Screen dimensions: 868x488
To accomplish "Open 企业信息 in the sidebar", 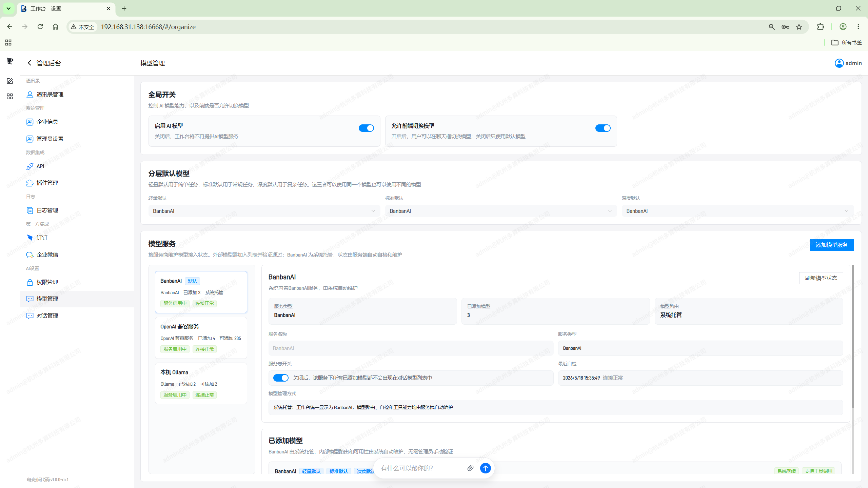I will [77, 122].
